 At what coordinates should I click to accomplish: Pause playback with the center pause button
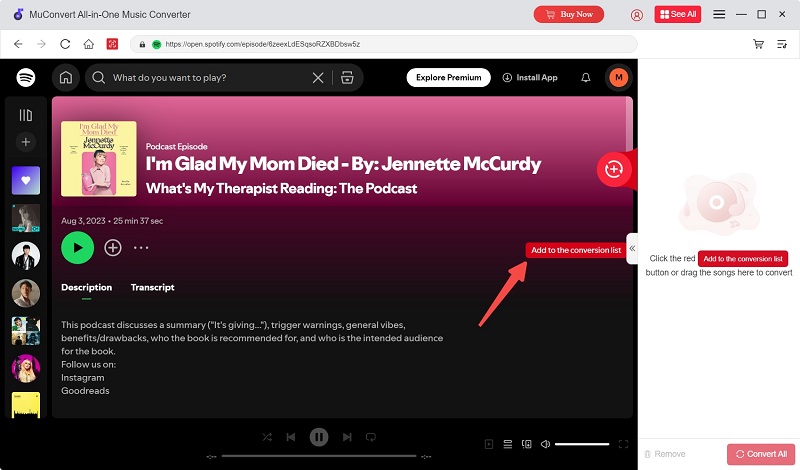click(x=319, y=437)
